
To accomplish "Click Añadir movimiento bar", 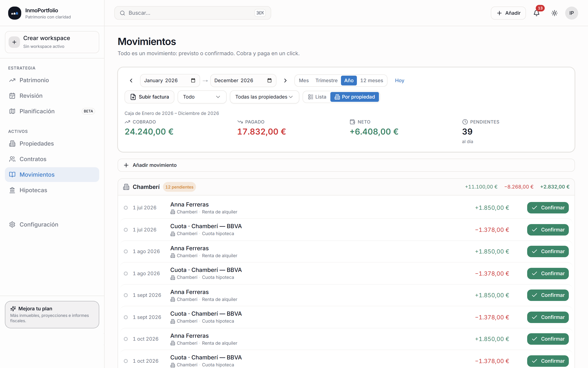I will 346,165.
